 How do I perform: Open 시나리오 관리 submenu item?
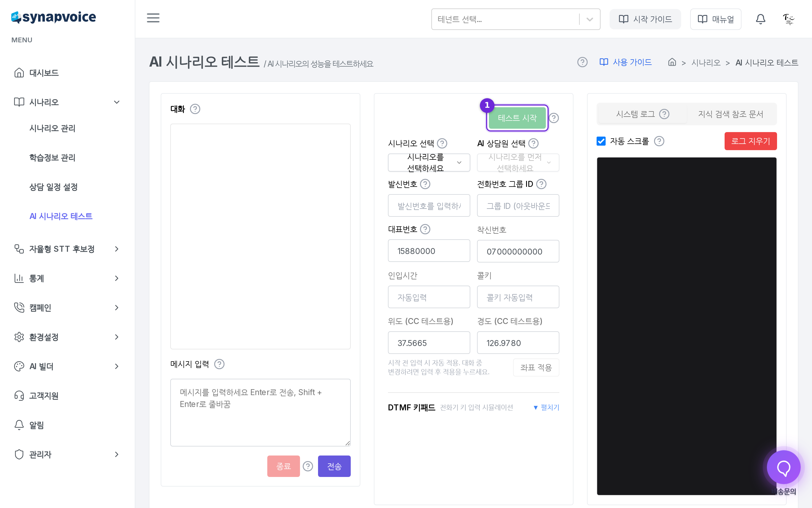point(52,128)
